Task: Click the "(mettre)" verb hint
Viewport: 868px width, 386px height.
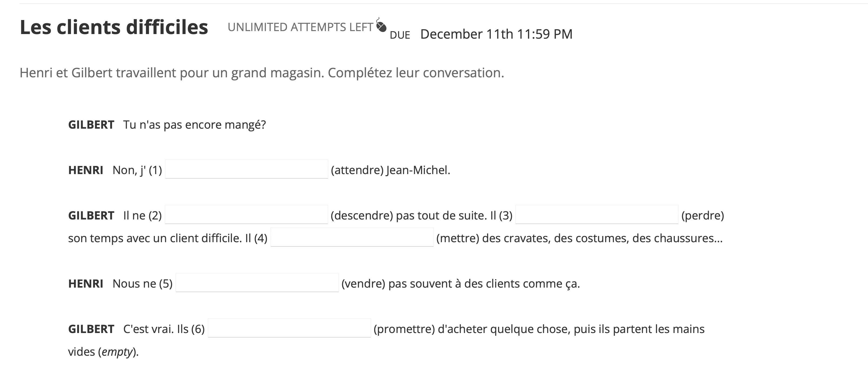Action: pyautogui.click(x=458, y=238)
